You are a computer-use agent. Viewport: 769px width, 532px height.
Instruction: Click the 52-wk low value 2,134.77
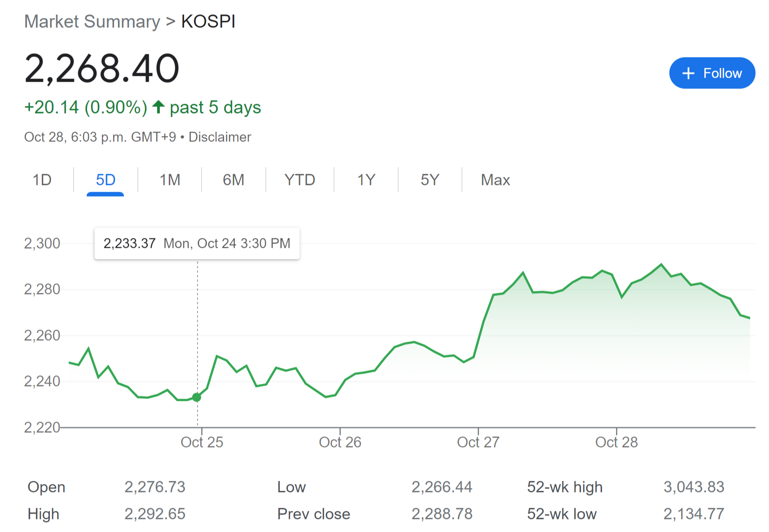694,514
